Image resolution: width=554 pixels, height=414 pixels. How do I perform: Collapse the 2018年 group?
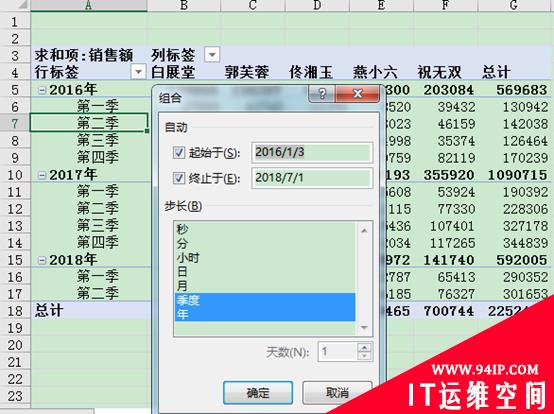(42, 260)
